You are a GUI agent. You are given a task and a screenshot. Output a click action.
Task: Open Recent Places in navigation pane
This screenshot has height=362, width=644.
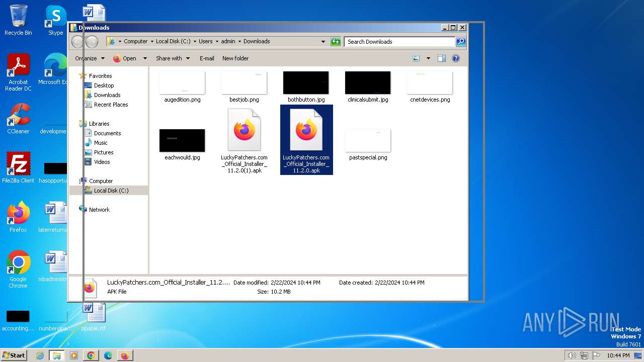click(x=111, y=105)
